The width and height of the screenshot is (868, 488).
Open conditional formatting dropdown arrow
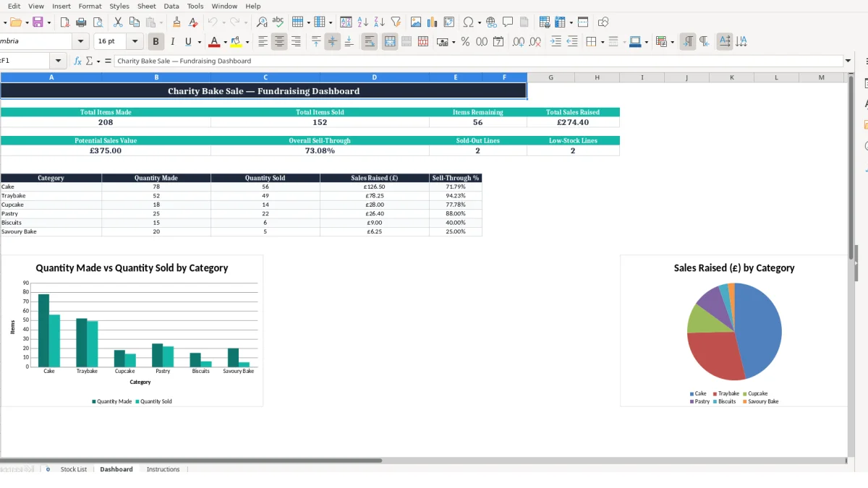point(673,42)
